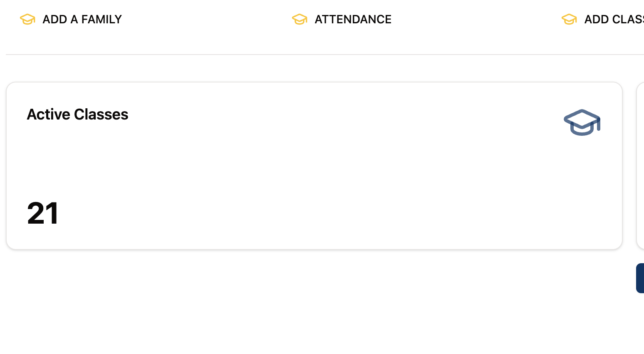Click the partially visible card beside Active Classes

[641, 166]
